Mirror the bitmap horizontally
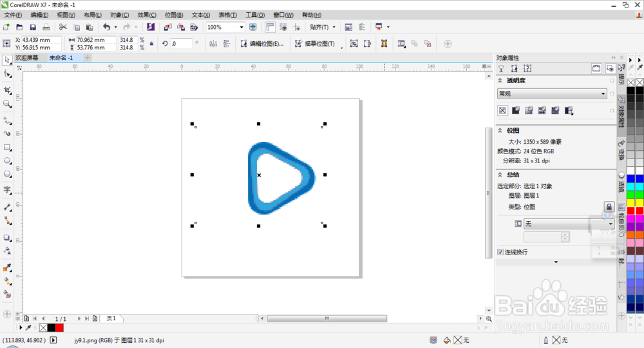The height and width of the screenshot is (348, 644). [213, 44]
